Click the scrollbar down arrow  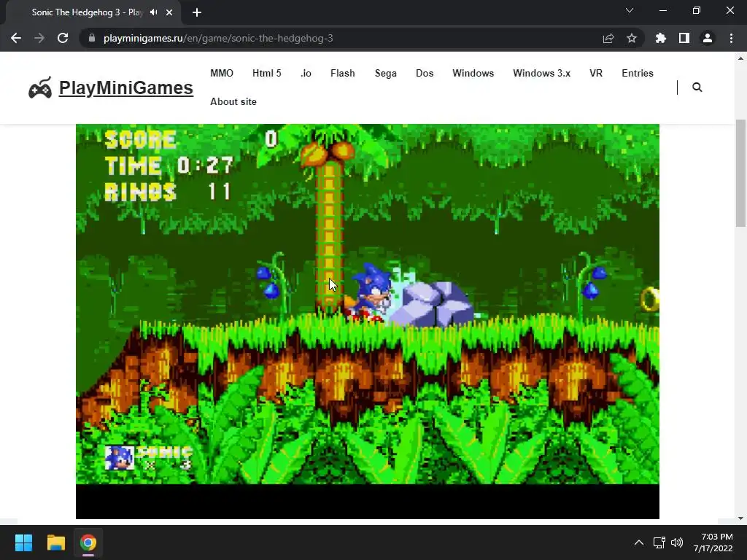740,518
